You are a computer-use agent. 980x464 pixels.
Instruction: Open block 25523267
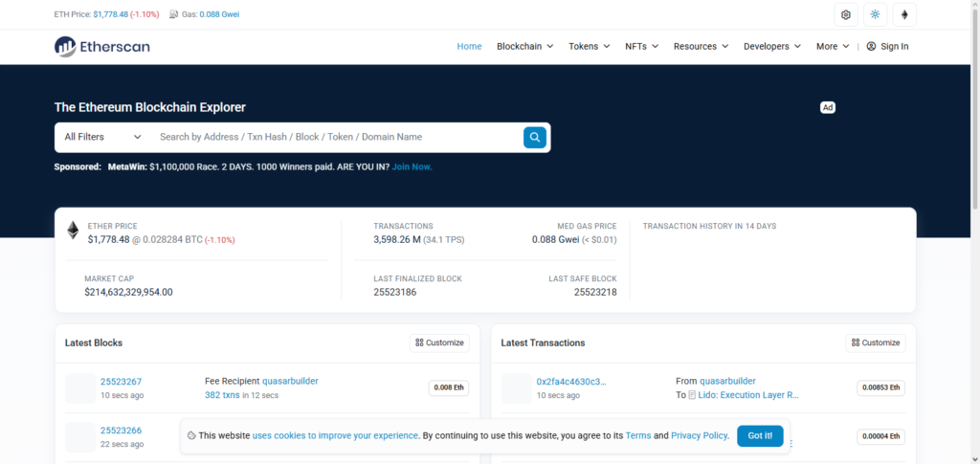tap(122, 382)
